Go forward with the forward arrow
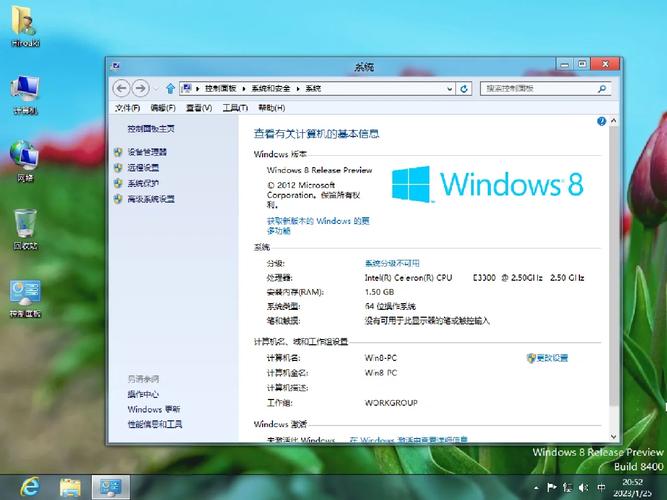The height and width of the screenshot is (500, 667). (140, 89)
